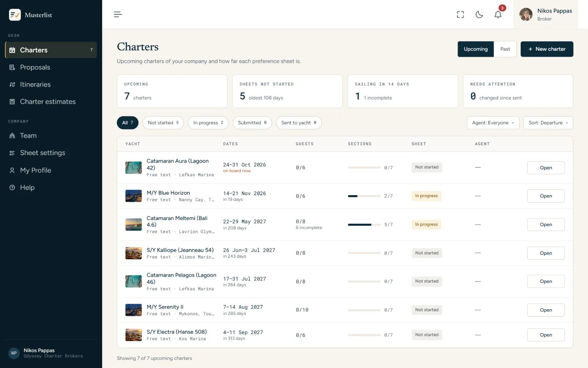Select the Upcoming tab
This screenshot has height=368, width=588.
point(476,49)
